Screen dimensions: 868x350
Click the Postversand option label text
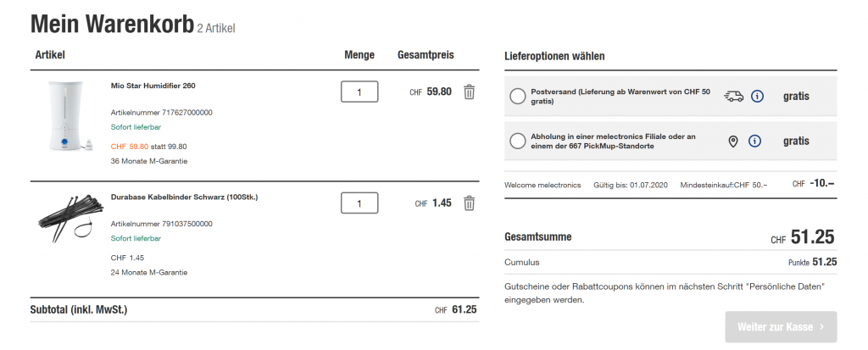(620, 97)
